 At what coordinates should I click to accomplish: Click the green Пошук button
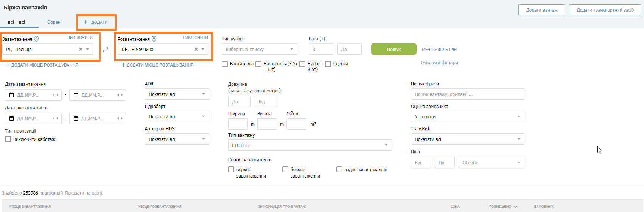[394, 49]
